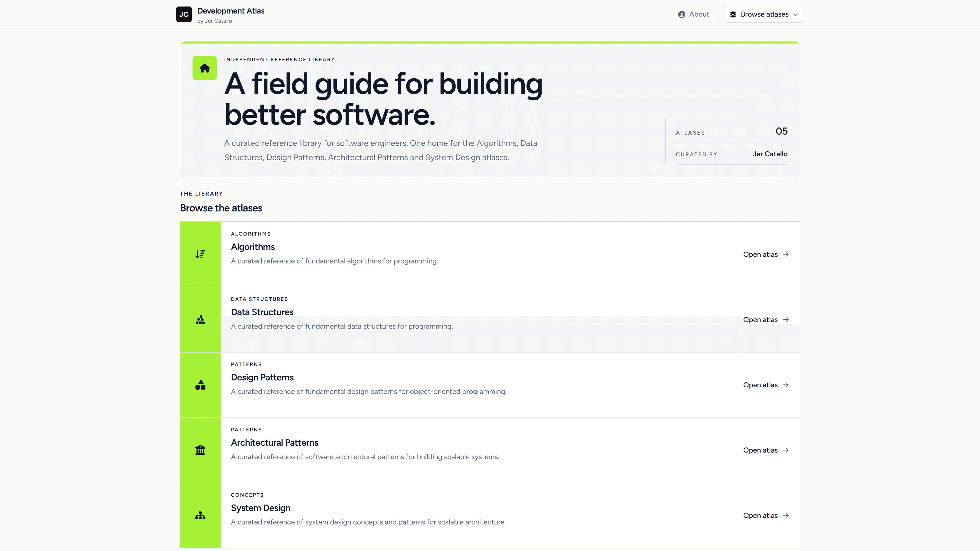
Task: Click 'INDEPENDENT REFERENCE LIBRARY' label
Action: click(x=279, y=59)
